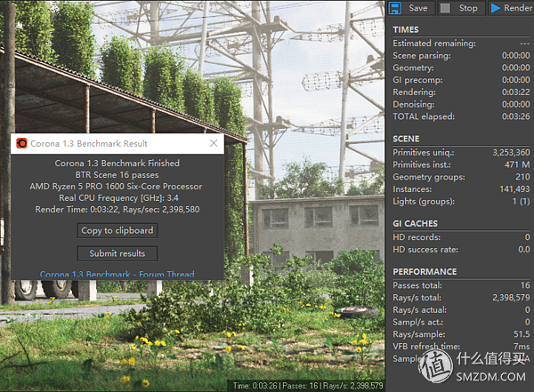534x392 pixels.
Task: Select the TIMES section header
Action: pos(406,30)
